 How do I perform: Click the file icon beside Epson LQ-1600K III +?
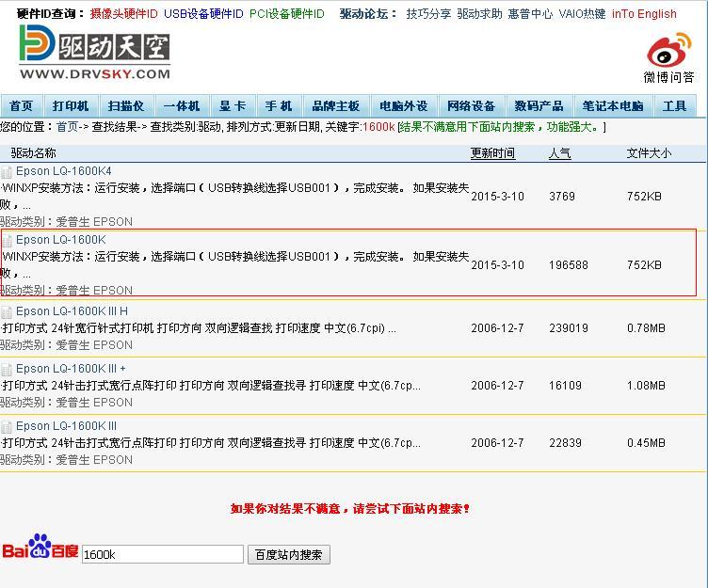7,370
